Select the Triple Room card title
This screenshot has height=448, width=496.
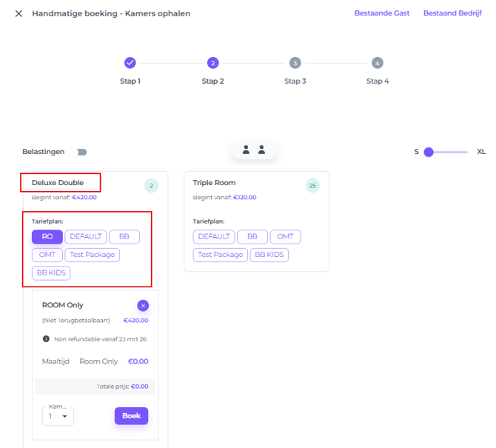pyautogui.click(x=214, y=183)
